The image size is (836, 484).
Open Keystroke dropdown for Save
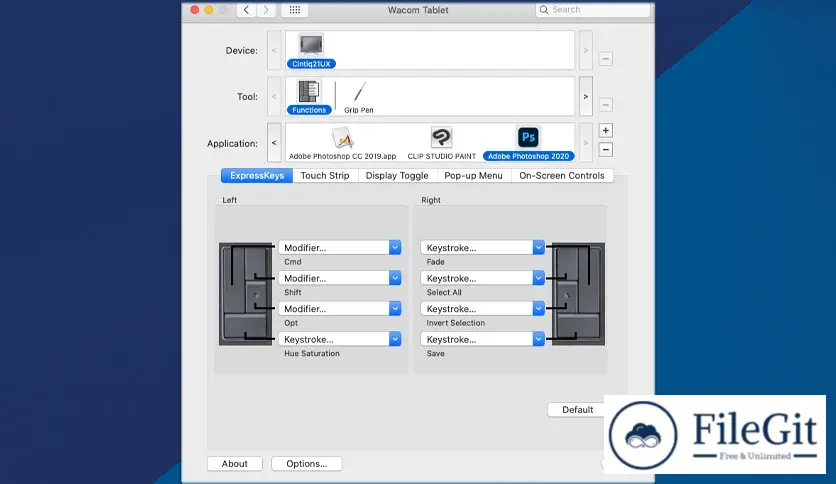coord(483,339)
